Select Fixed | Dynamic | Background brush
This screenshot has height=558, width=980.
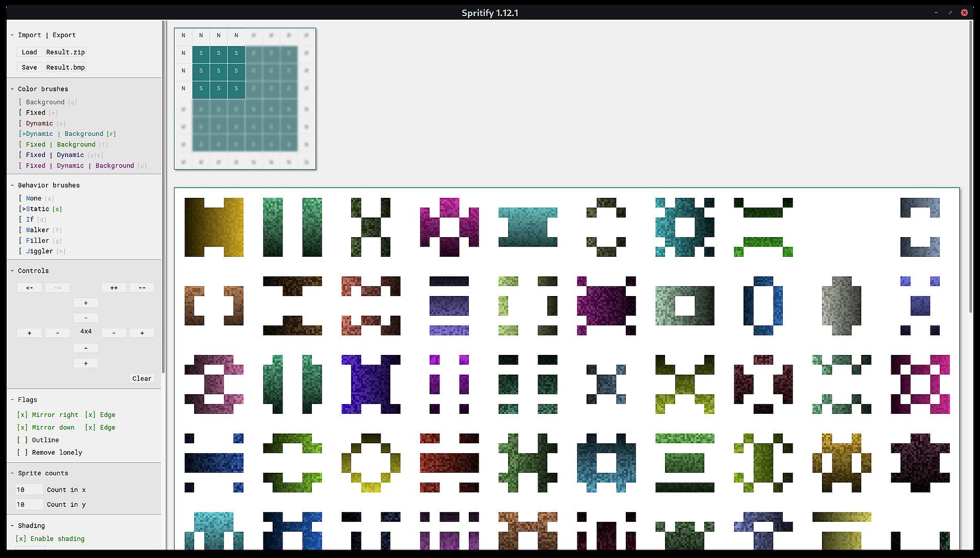(x=83, y=166)
